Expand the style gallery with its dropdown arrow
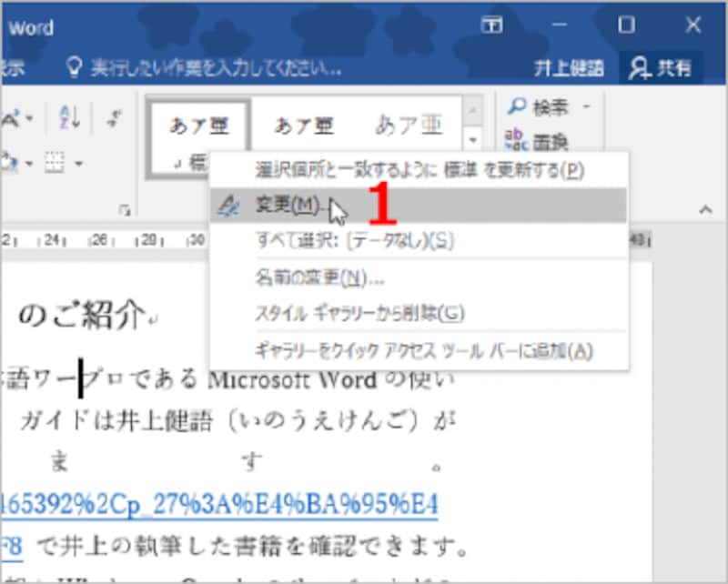This screenshot has width=728, height=584. click(x=473, y=141)
